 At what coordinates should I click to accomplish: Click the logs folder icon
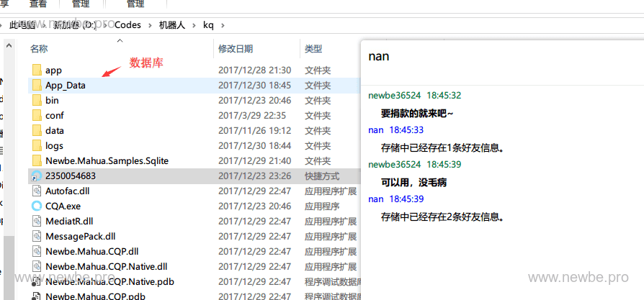pyautogui.click(x=37, y=146)
